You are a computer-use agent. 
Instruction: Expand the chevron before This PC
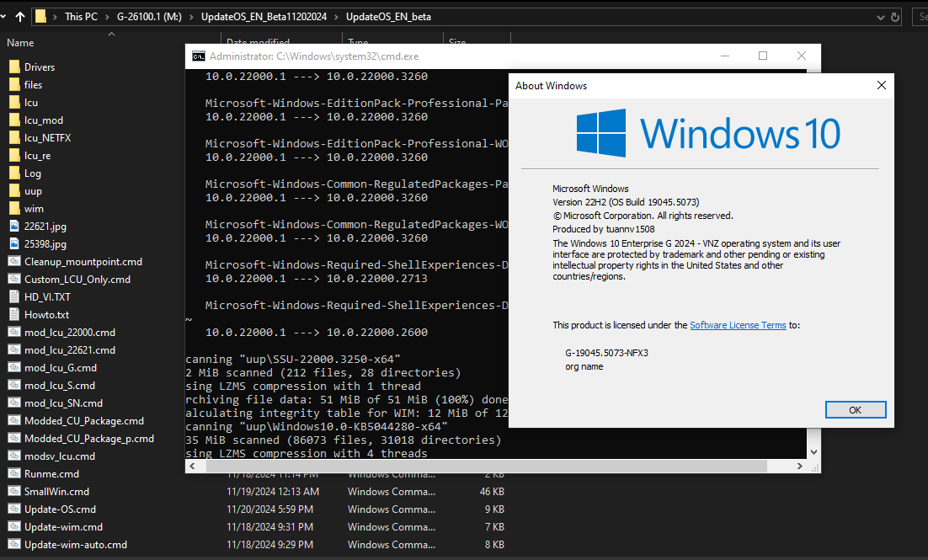(x=55, y=17)
